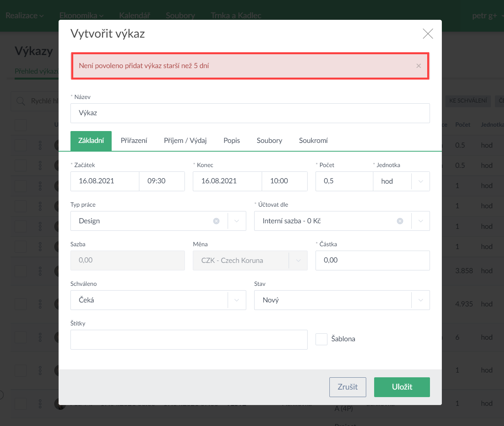Open the Schváleno approval dropdown
This screenshot has height=426, width=504.
click(237, 300)
